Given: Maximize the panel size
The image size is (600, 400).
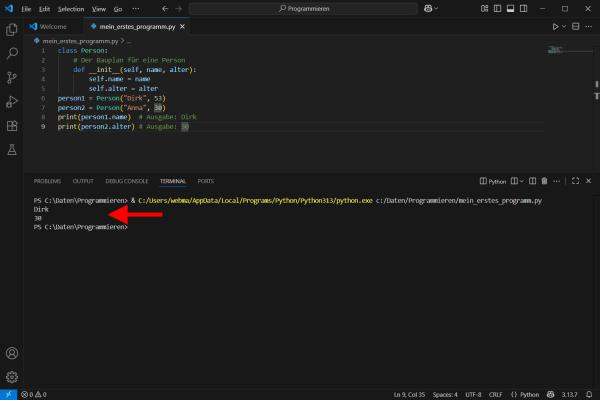Looking at the screenshot, I should [x=576, y=181].
